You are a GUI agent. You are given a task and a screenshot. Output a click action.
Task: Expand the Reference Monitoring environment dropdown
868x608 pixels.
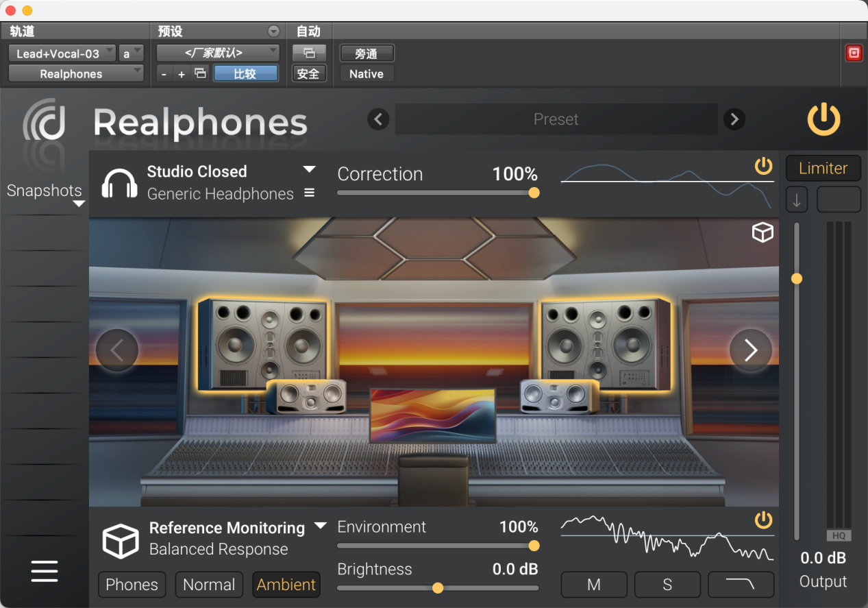click(321, 526)
